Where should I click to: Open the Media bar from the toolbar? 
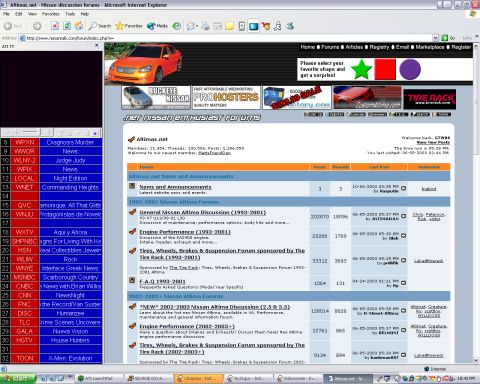157,26
